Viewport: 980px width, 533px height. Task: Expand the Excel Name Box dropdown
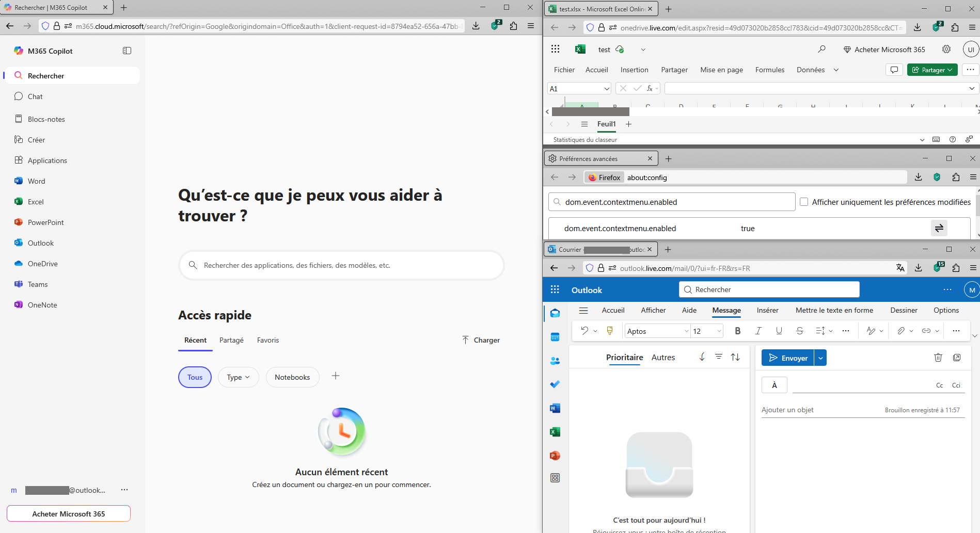[x=607, y=89]
